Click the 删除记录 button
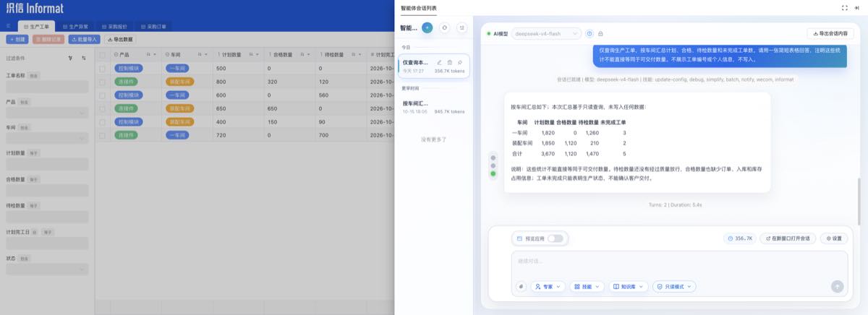Image resolution: width=868 pixels, height=315 pixels. coord(48,39)
